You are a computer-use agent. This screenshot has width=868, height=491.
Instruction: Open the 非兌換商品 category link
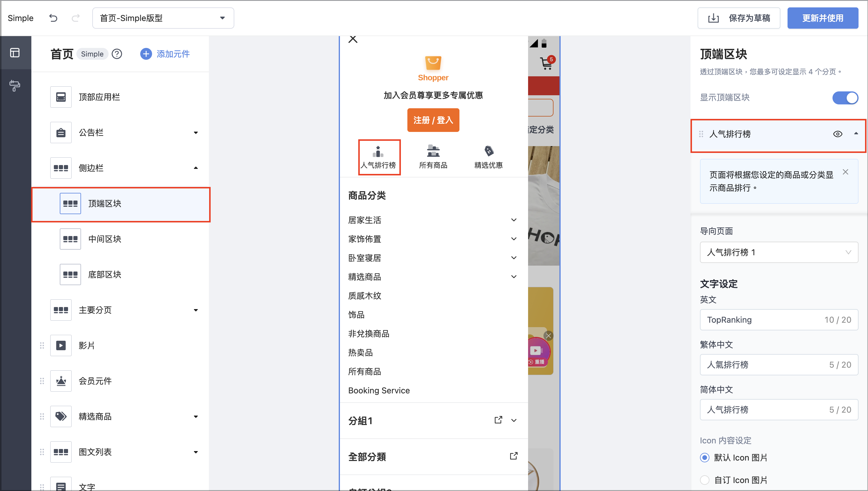point(369,334)
